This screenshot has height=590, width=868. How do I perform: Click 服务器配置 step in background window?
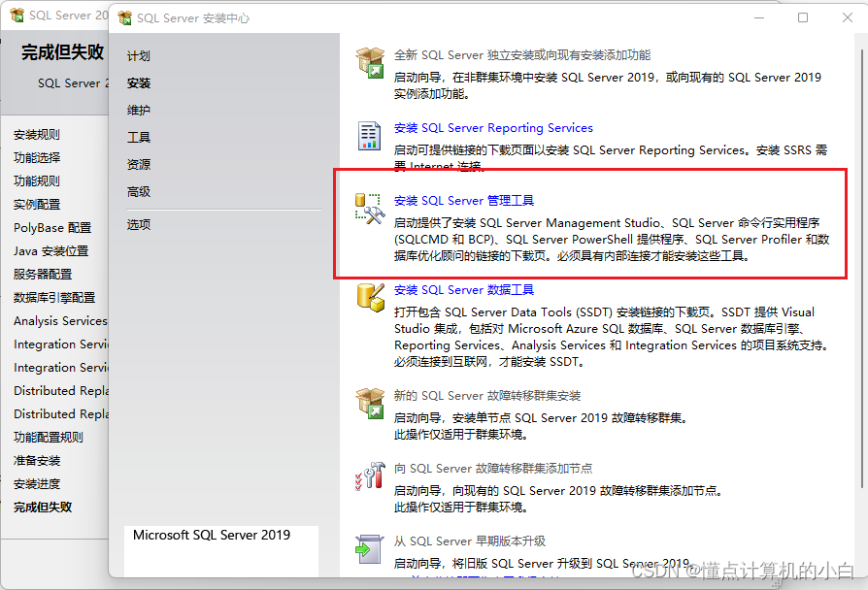[43, 274]
